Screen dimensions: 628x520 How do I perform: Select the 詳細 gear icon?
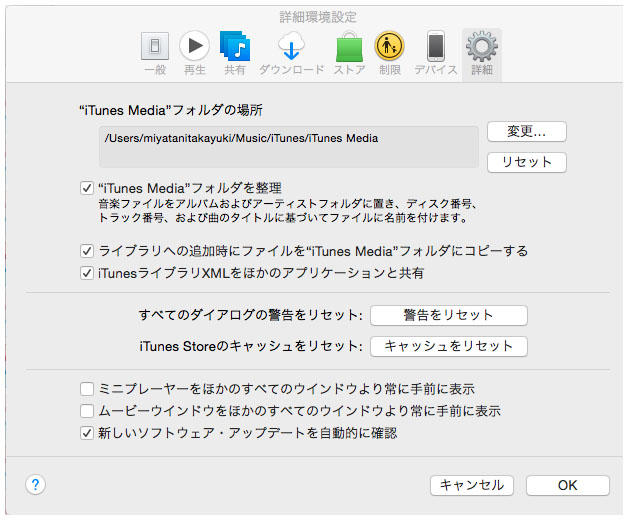click(x=482, y=47)
